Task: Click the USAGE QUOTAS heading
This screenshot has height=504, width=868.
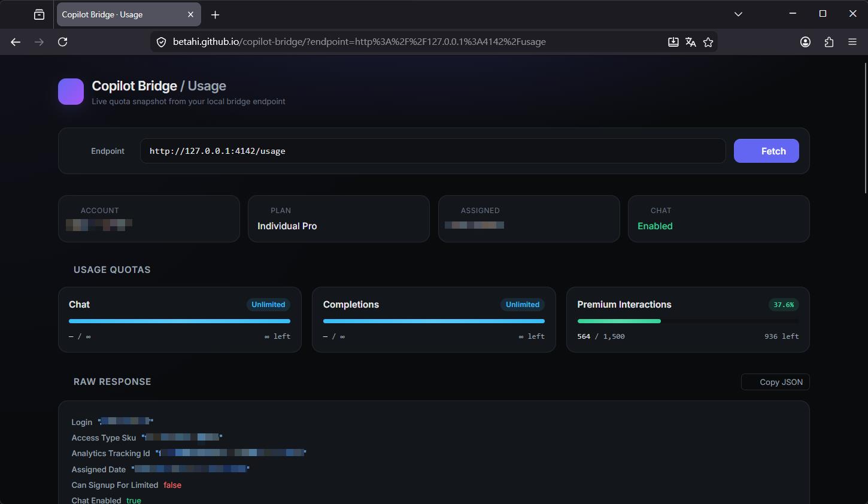Action: (x=112, y=270)
